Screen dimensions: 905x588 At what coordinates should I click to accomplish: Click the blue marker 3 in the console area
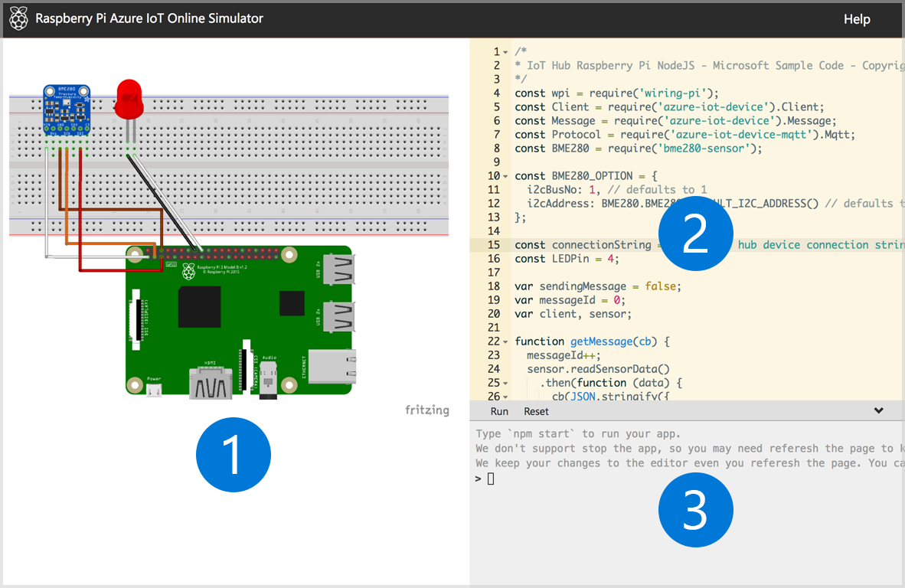(695, 509)
